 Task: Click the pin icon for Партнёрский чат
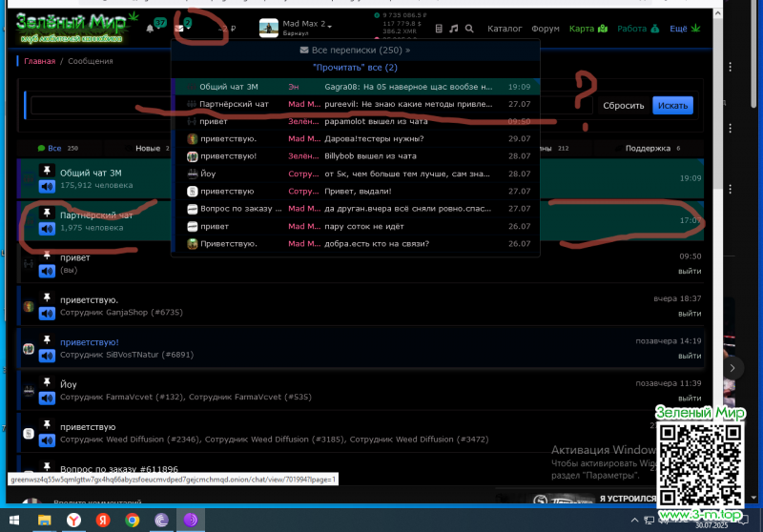coord(46,212)
